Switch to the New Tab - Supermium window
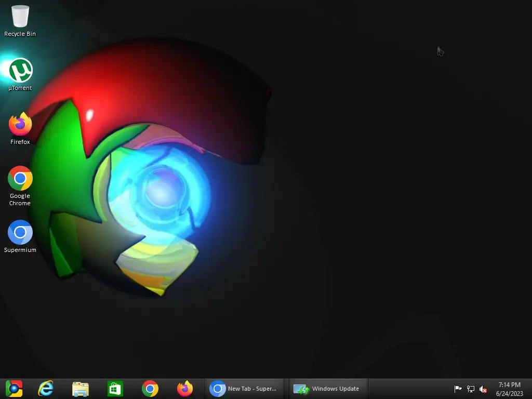532x399 pixels. click(244, 389)
